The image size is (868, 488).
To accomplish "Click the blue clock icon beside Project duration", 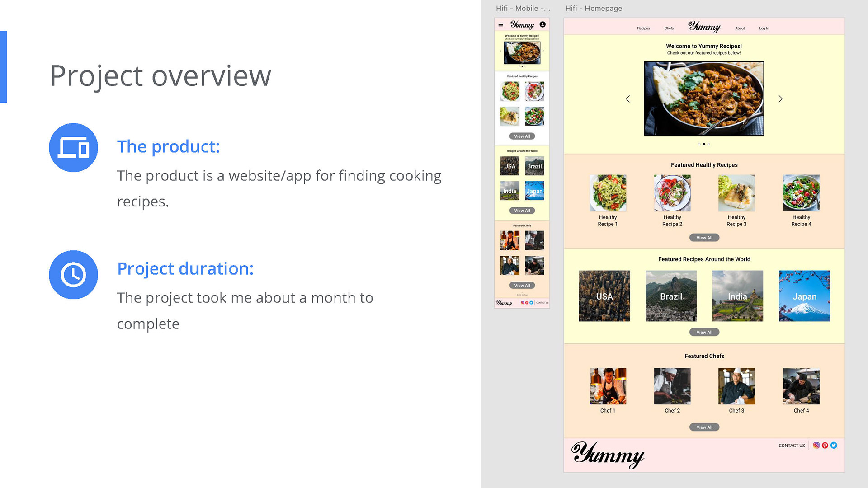I will click(73, 275).
